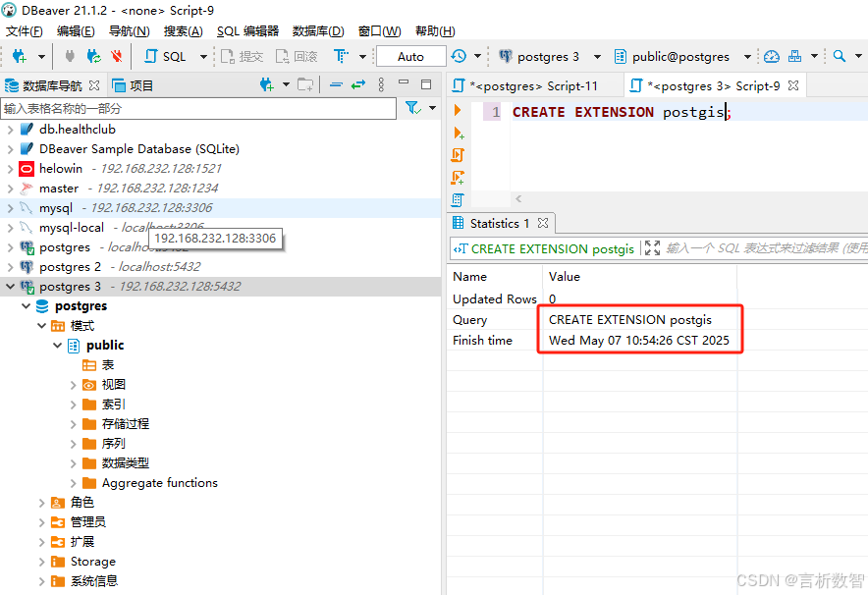
Task: Expand the postgres 2 connection node
Action: coord(10,267)
